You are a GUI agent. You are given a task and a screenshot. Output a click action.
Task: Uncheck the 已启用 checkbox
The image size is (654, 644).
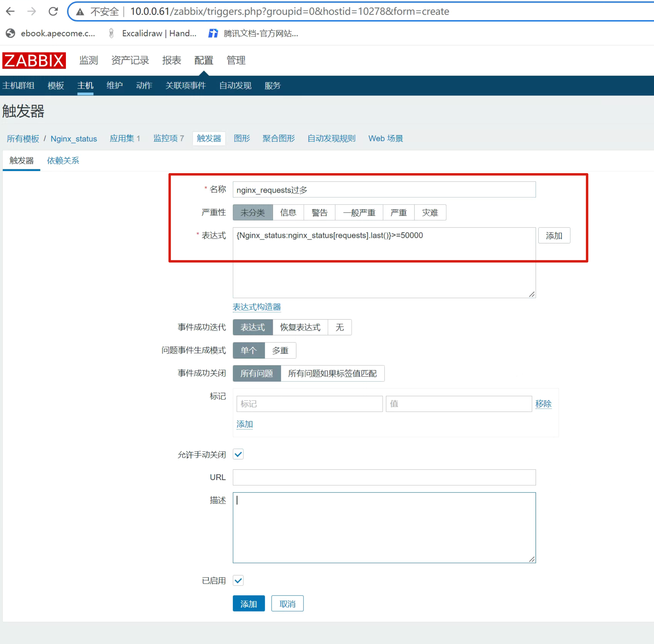[238, 580]
